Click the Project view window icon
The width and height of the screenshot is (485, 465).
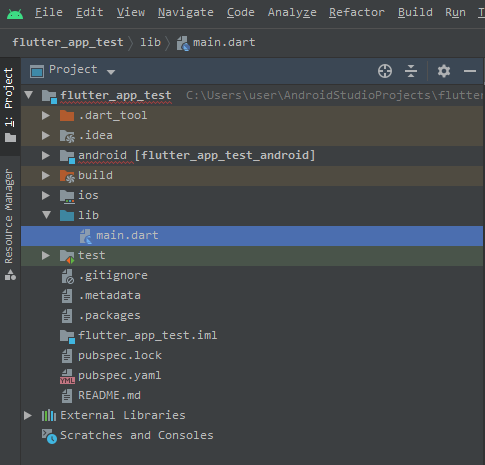[x=37, y=71]
